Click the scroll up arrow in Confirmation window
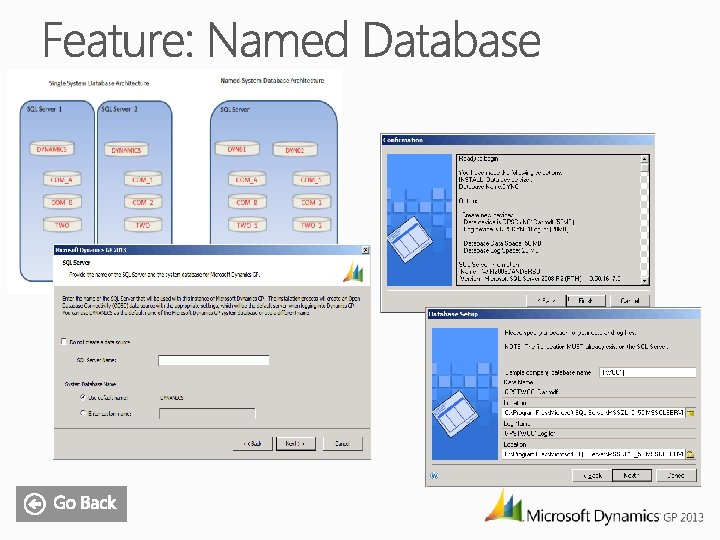Screen dimensions: 720x540 [645, 159]
